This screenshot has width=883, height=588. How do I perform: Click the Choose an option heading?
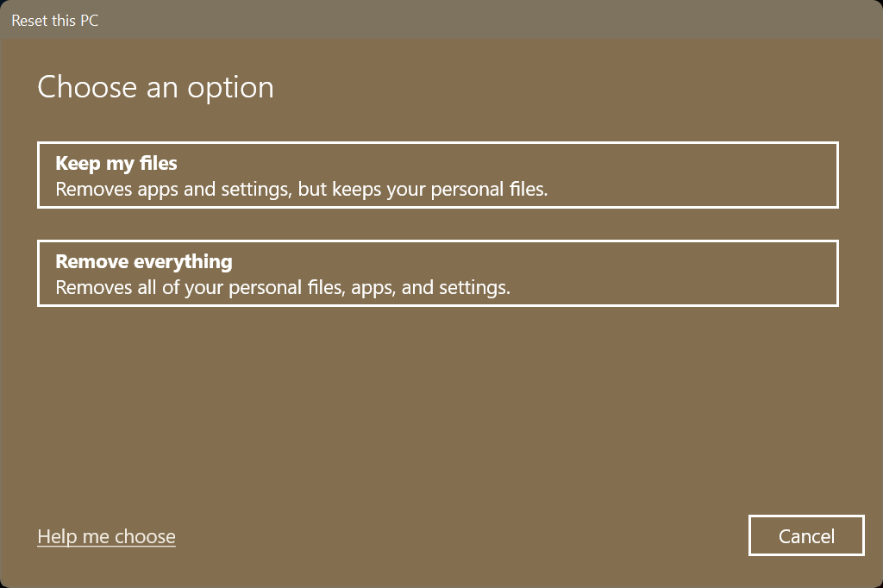coord(154,86)
